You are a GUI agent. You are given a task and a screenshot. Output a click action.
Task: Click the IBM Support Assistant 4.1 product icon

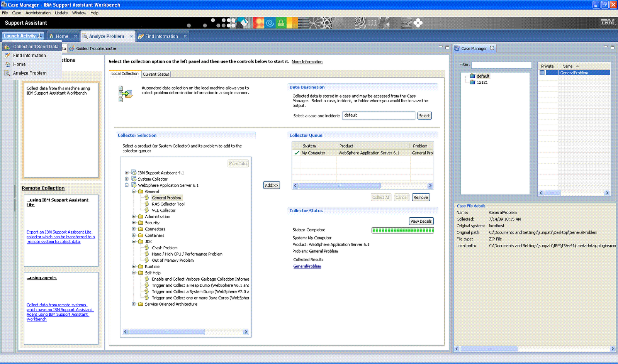134,173
